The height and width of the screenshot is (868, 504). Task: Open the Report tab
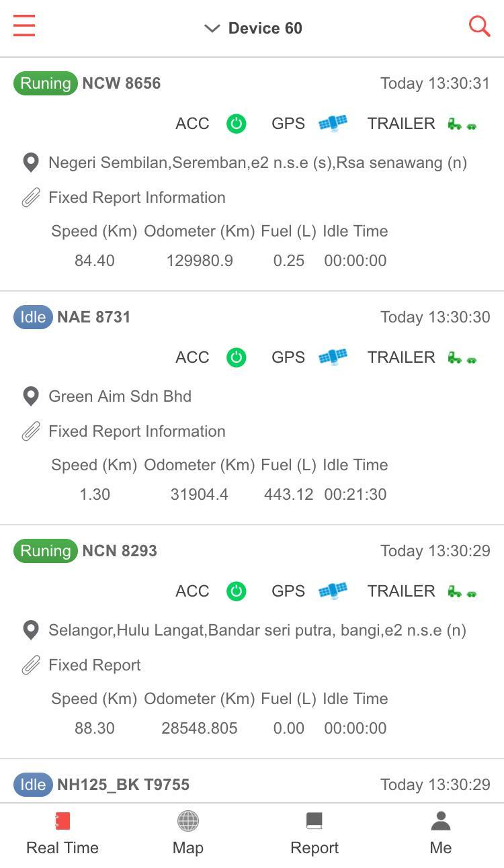tap(314, 834)
